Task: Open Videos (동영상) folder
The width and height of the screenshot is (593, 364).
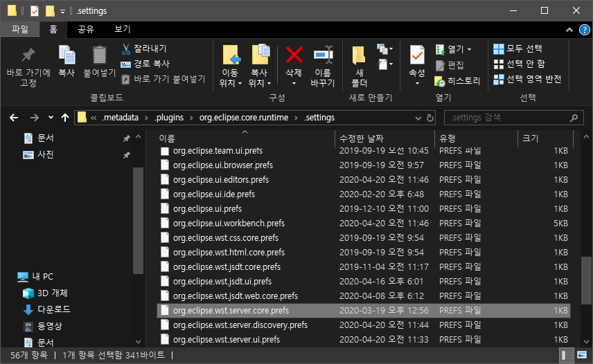Action: tap(42, 326)
